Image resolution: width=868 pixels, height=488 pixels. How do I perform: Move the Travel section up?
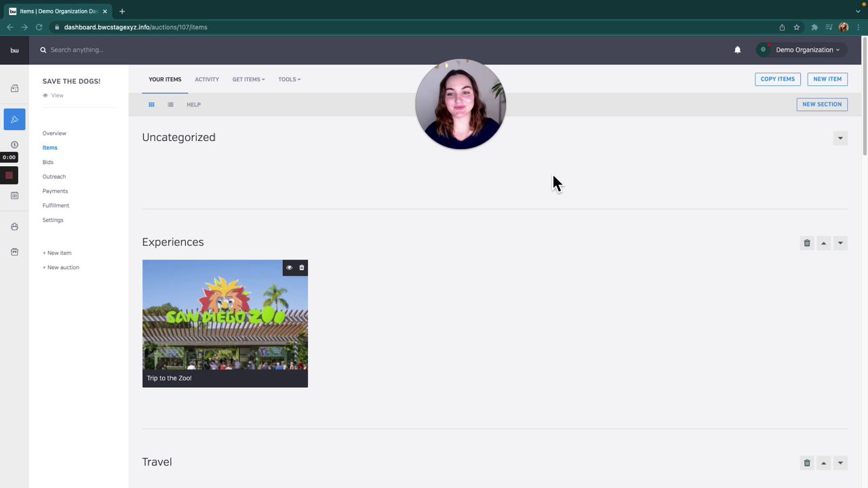823,463
